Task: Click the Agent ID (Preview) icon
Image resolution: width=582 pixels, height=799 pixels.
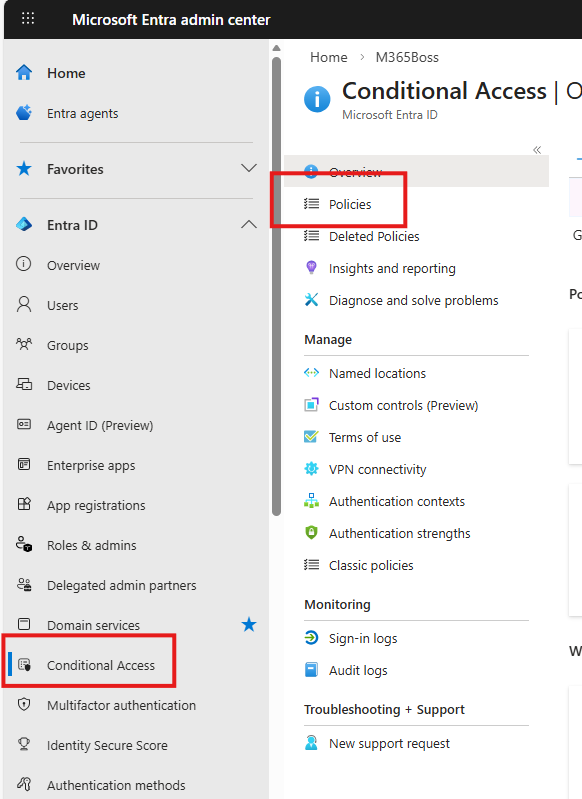Action: point(24,424)
